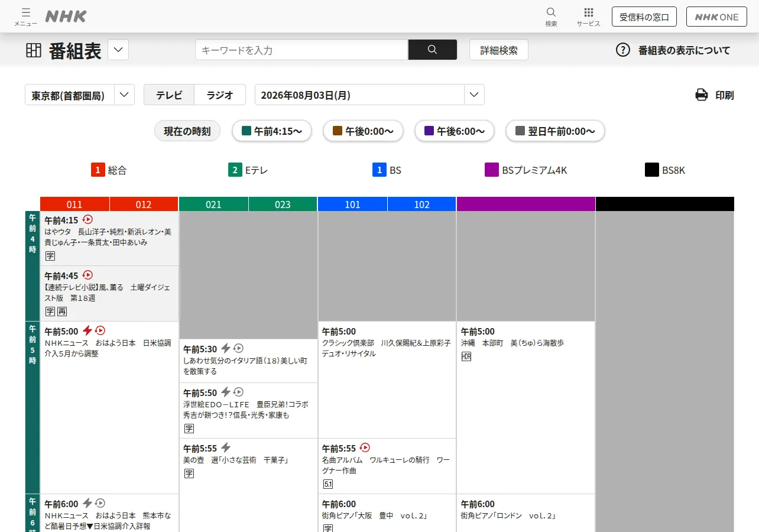The image size is (759, 532).
Task: Click the play icon on 午前5:55 名曲アルバム
Action: [365, 447]
